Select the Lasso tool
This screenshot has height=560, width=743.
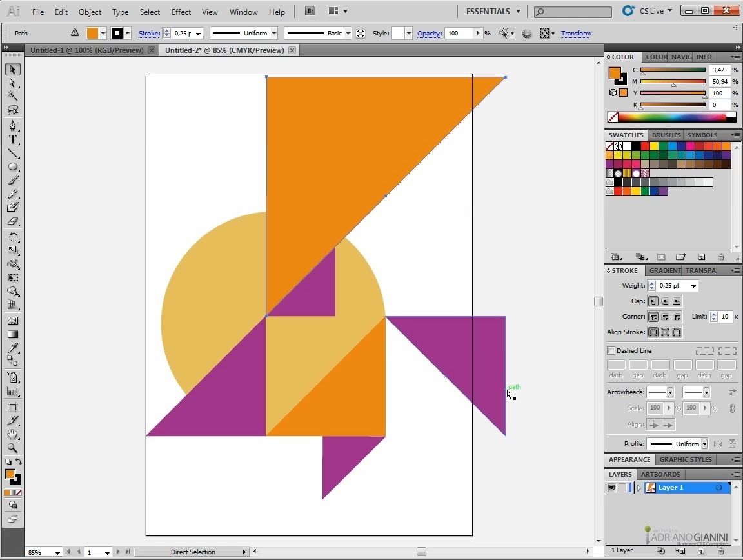[x=13, y=110]
